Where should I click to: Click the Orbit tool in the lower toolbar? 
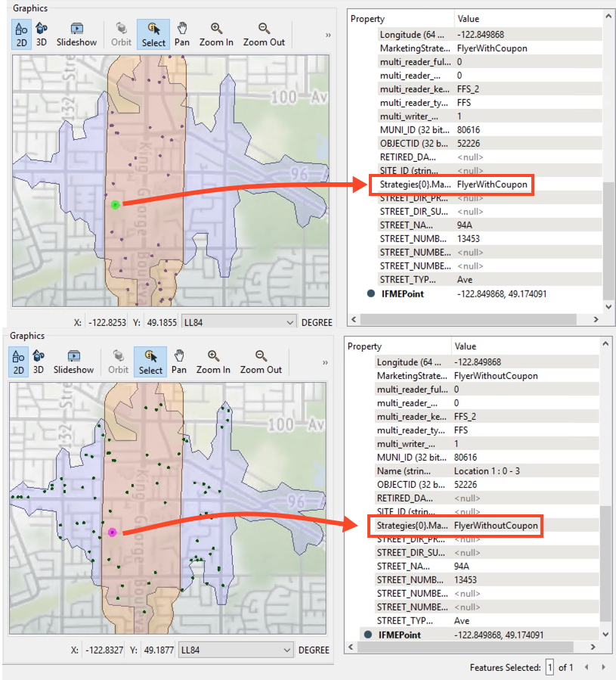tap(118, 362)
